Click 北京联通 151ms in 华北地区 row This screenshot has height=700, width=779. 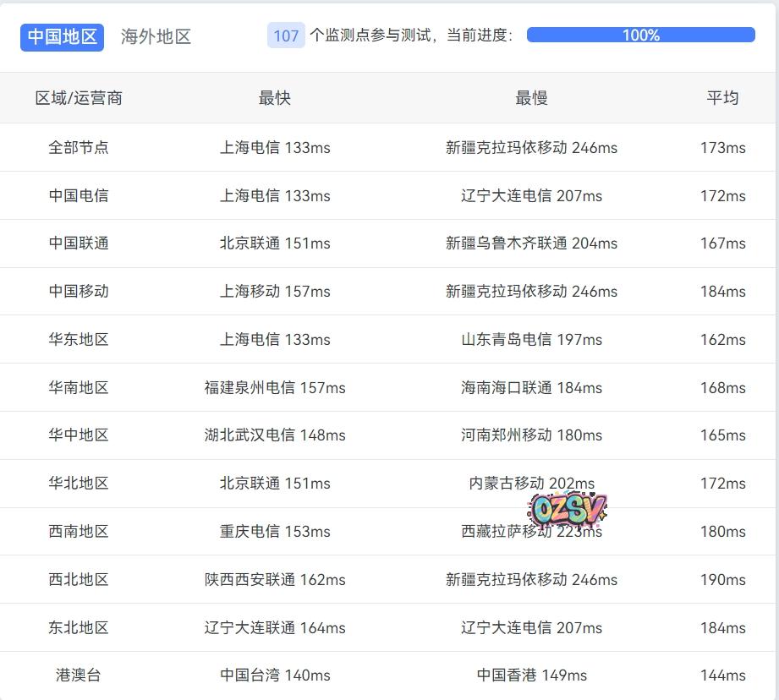[275, 484]
